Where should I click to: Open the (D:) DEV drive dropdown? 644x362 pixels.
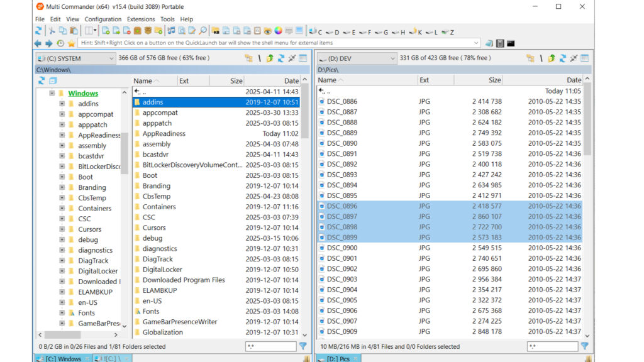point(357,58)
